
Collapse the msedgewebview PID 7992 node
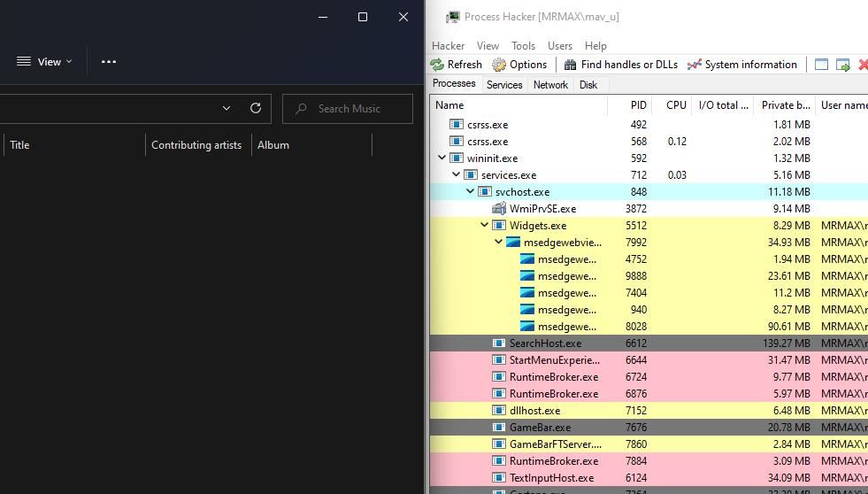click(498, 242)
